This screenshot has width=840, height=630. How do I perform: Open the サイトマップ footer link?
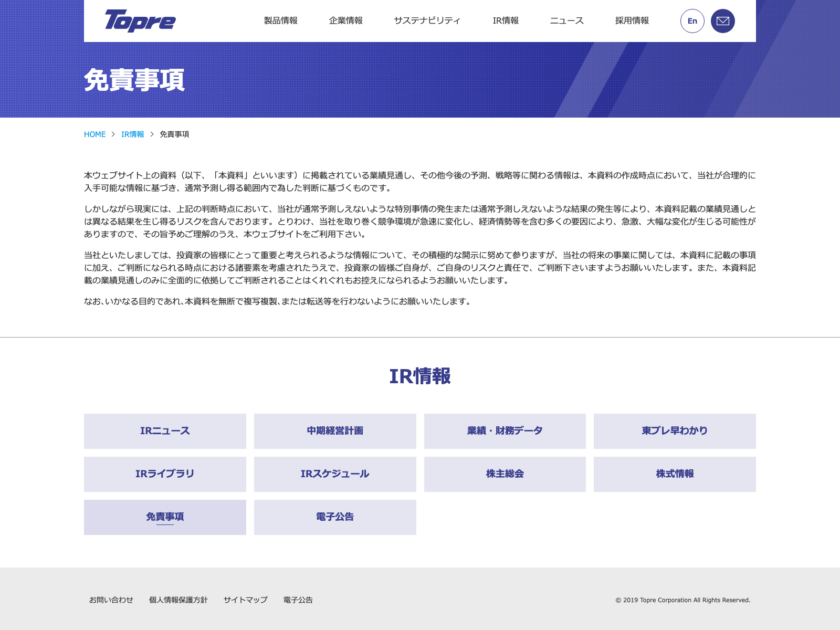point(245,600)
